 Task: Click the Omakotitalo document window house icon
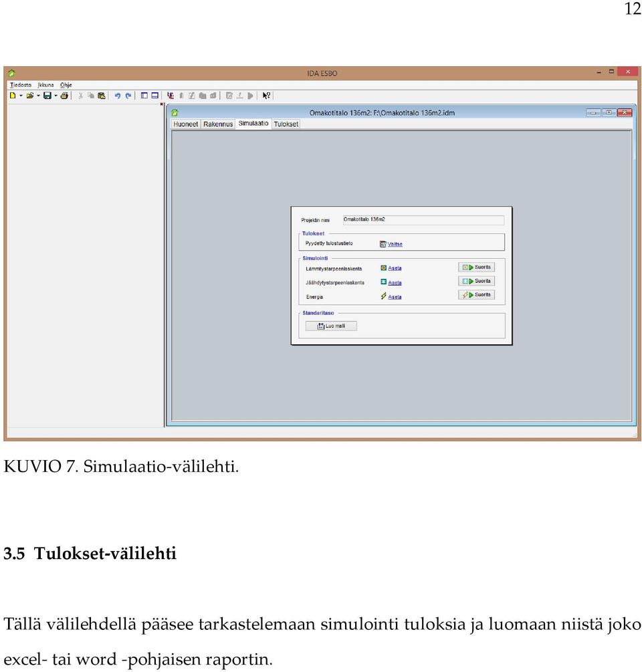[x=175, y=113]
